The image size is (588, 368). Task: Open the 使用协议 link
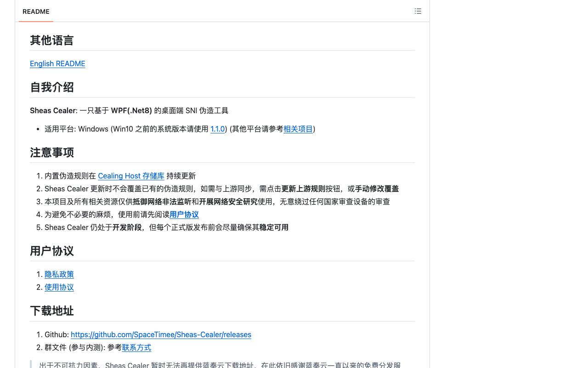[x=59, y=287]
